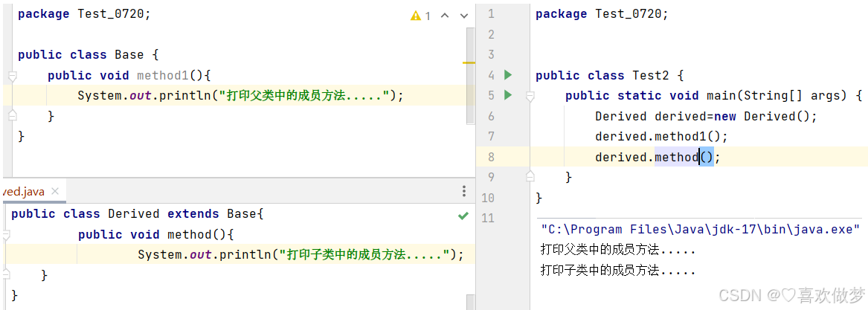Close the Derived.java tab
This screenshot has height=310, width=868.
[55, 192]
